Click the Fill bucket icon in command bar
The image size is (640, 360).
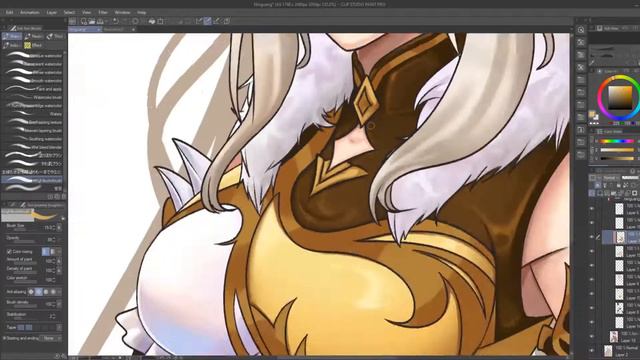click(152, 21)
